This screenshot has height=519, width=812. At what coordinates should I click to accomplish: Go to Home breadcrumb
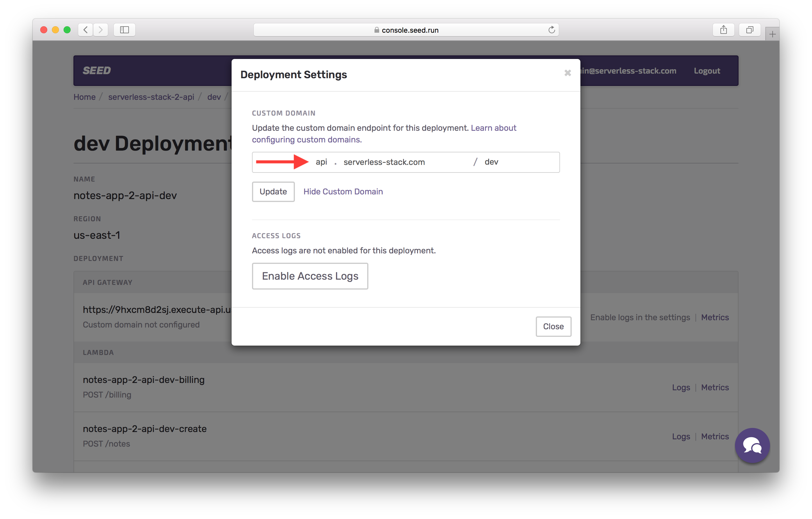(84, 97)
